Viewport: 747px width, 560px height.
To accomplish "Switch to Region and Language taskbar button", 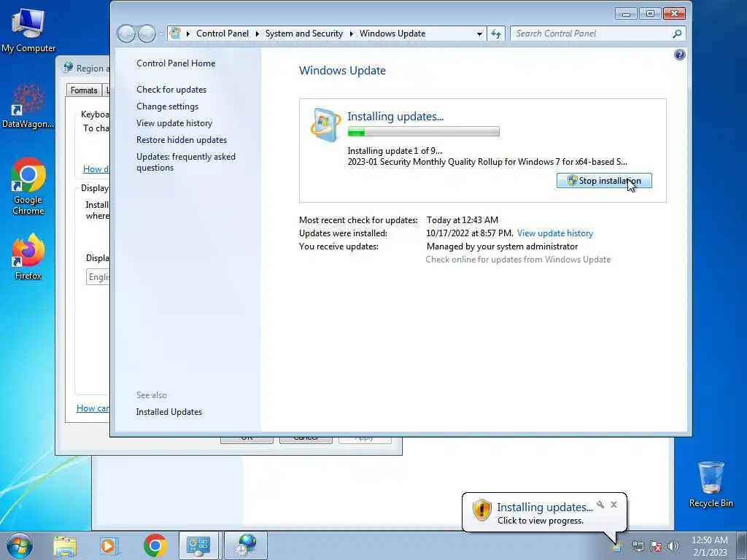I will 246,545.
